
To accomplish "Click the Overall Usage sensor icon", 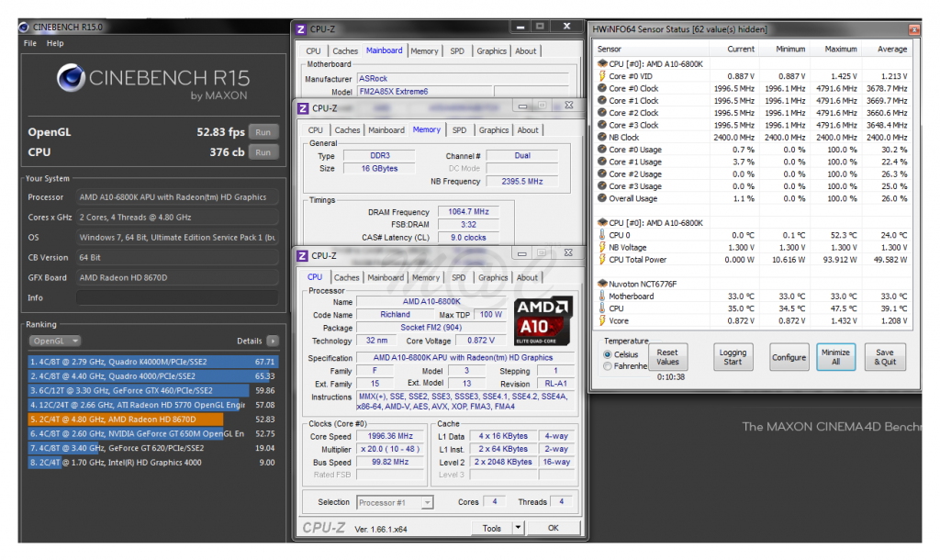I will pyautogui.click(x=602, y=198).
